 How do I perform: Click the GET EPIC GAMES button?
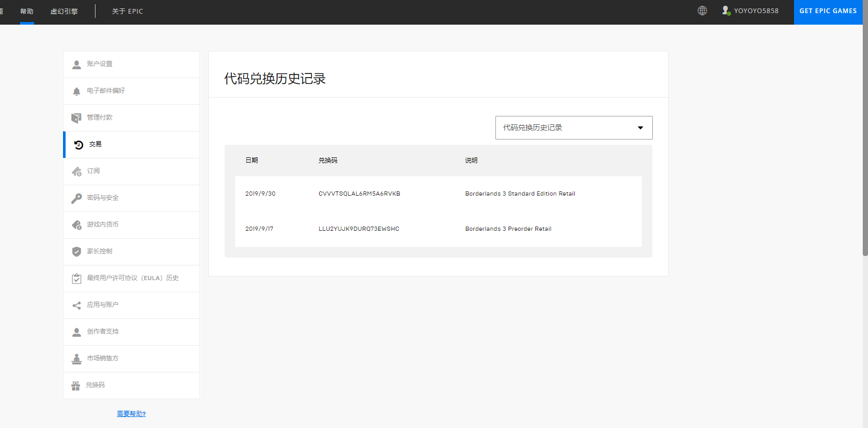(828, 12)
